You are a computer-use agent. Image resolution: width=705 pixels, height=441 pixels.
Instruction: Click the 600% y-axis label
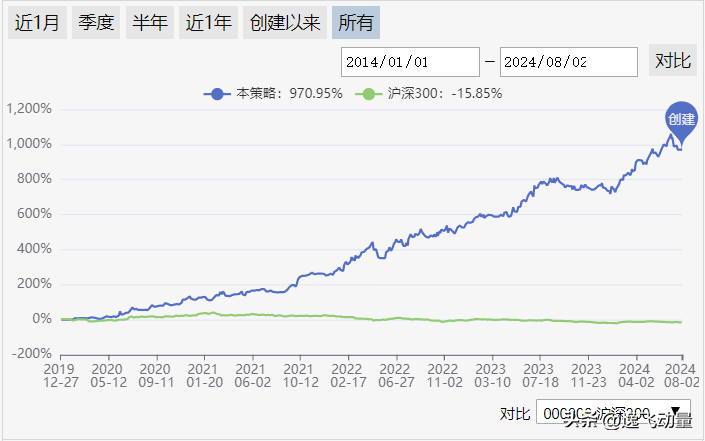pyautogui.click(x=34, y=214)
